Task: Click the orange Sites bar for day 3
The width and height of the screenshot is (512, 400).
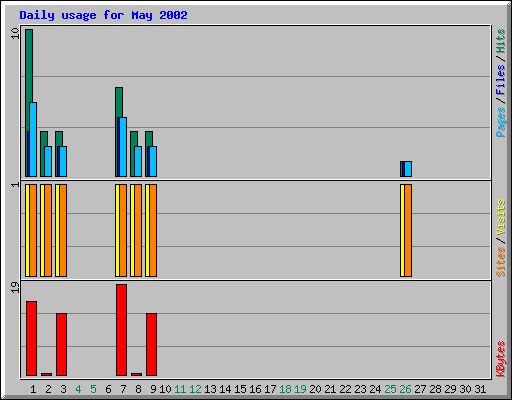Action: (63, 230)
